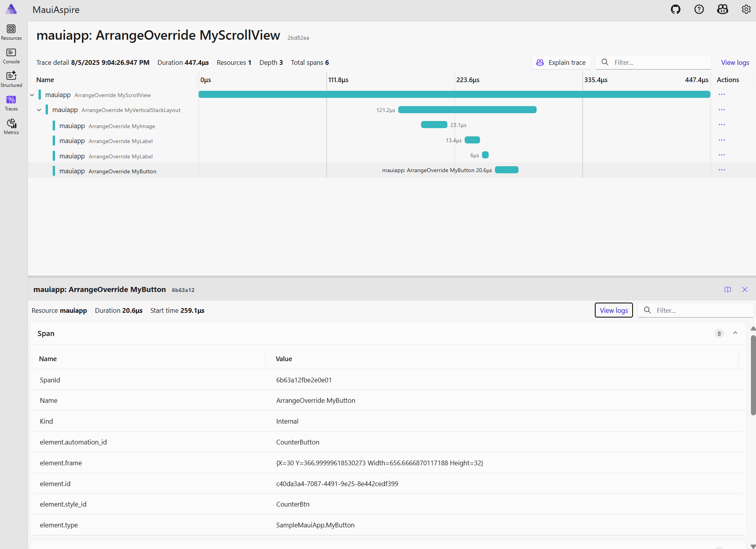This screenshot has width=756, height=549.
Task: Collapse the MyVerticalStackLayout span
Action: [x=39, y=110]
